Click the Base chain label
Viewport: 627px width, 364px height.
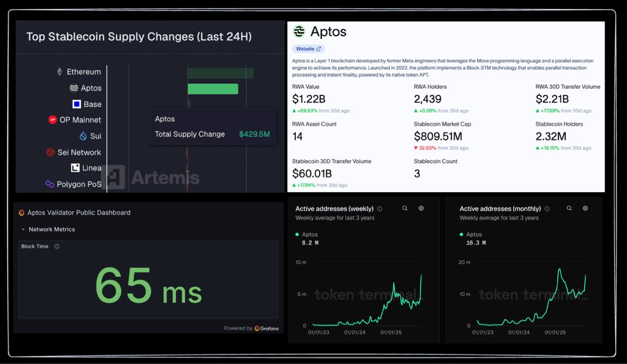(92, 104)
